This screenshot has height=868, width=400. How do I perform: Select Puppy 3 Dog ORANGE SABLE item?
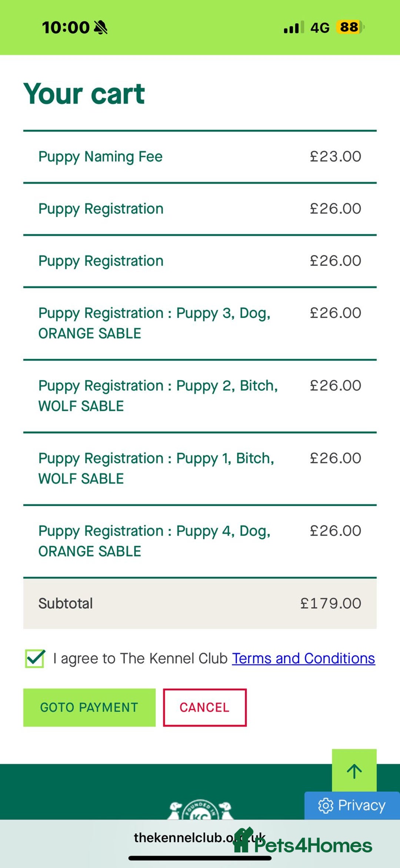(200, 323)
